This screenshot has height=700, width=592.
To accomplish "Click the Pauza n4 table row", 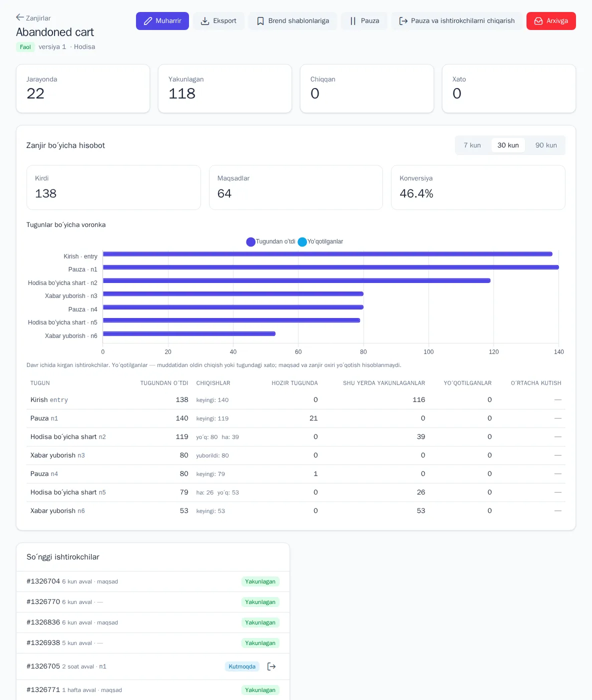I will point(296,474).
